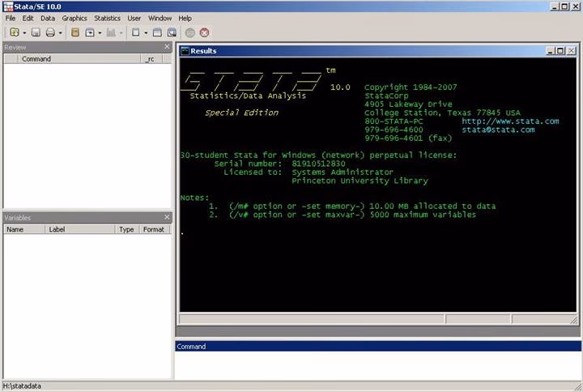Open the Do-file Editor icon
Viewport: 583px width, 392px height.
point(135,32)
